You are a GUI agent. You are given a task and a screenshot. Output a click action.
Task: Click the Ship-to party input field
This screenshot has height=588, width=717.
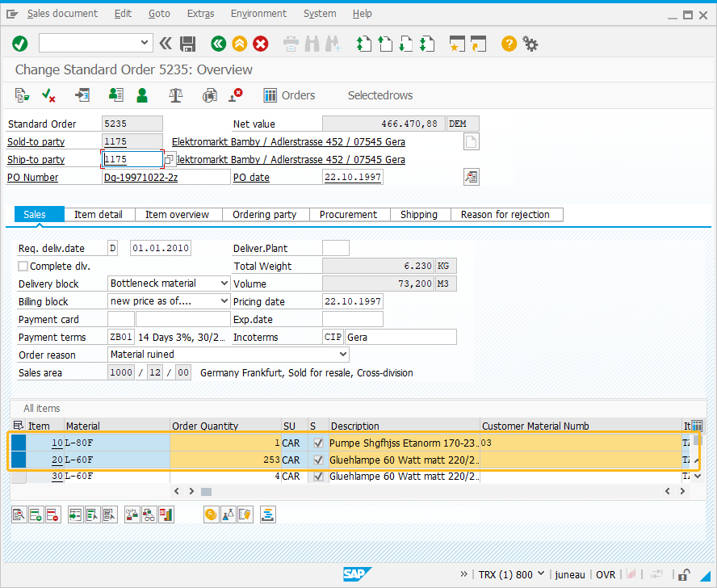point(132,159)
